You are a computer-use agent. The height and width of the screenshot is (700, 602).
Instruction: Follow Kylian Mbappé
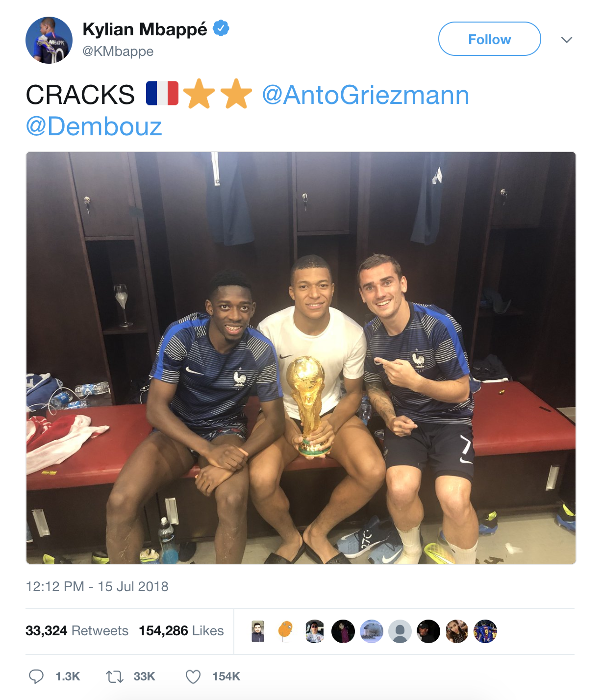(x=489, y=39)
